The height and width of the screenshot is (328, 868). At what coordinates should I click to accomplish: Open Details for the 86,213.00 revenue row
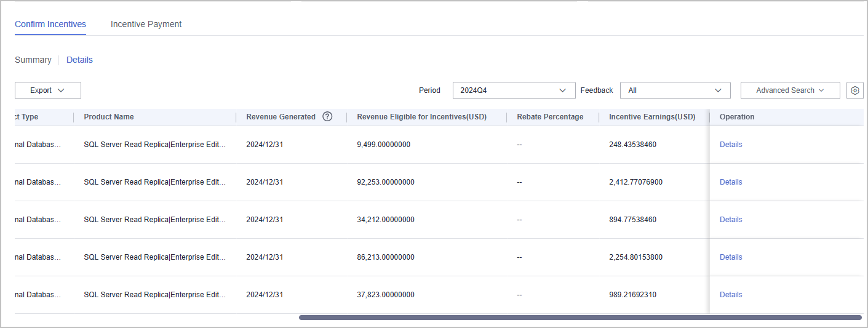pos(731,257)
